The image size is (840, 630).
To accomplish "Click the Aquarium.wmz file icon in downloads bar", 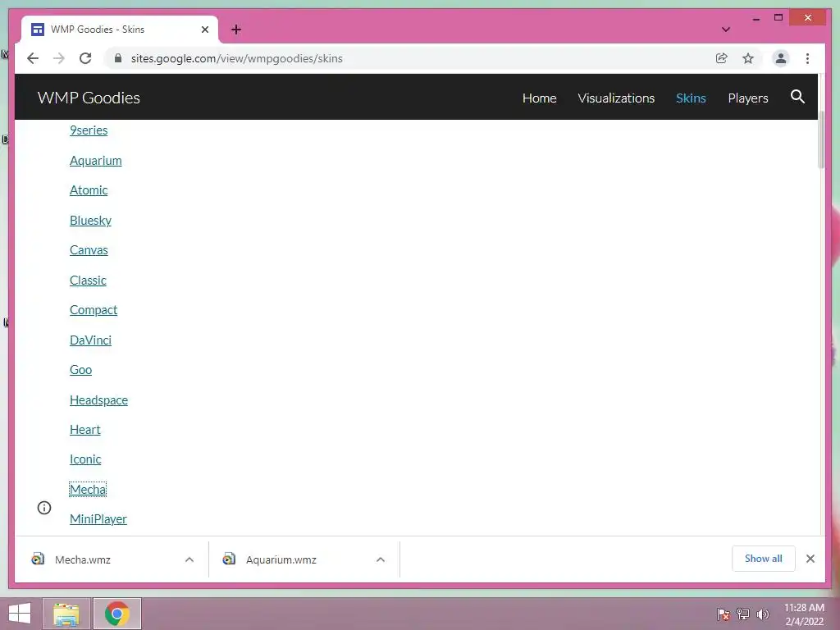I will tap(229, 559).
